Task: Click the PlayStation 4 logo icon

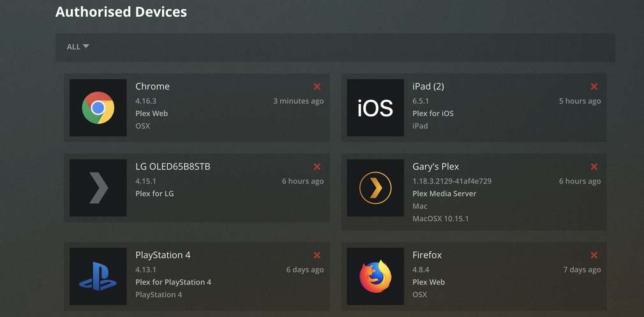Action: [98, 276]
